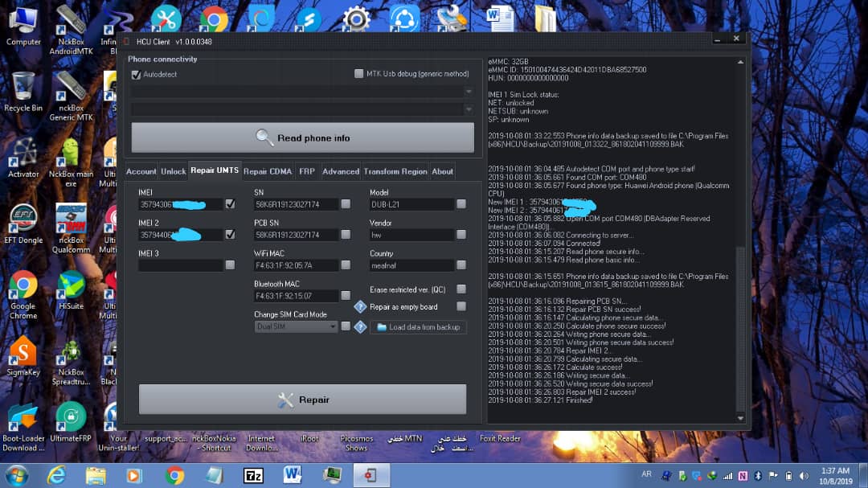Click log scrollbar down arrow
Screen dimensions: 868x488
click(x=740, y=419)
